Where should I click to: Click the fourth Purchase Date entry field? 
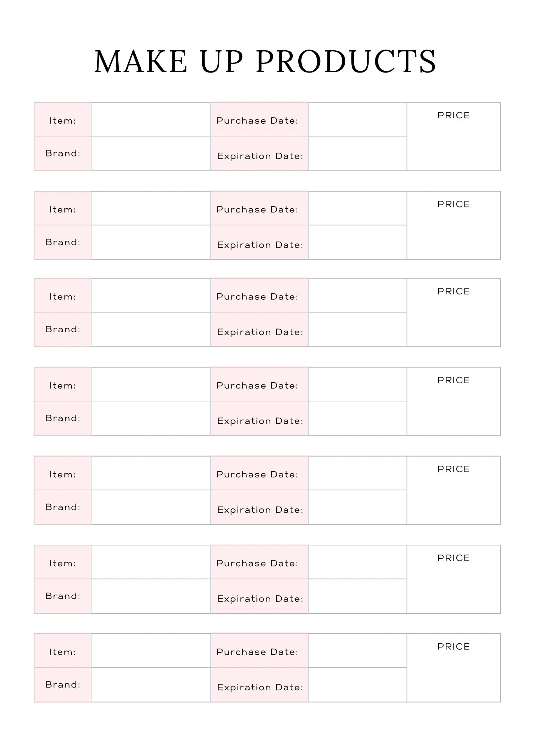pyautogui.click(x=358, y=384)
